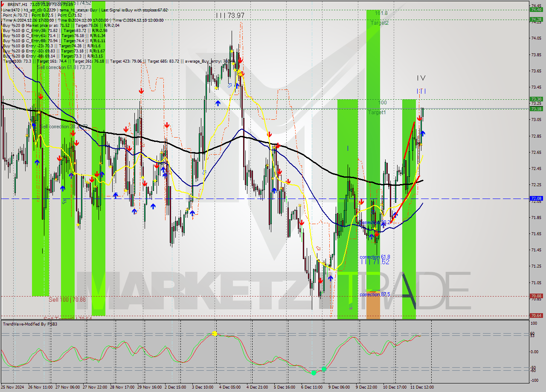Click the 'correction 87.5' label
The image size is (546, 392).
coord(375,294)
